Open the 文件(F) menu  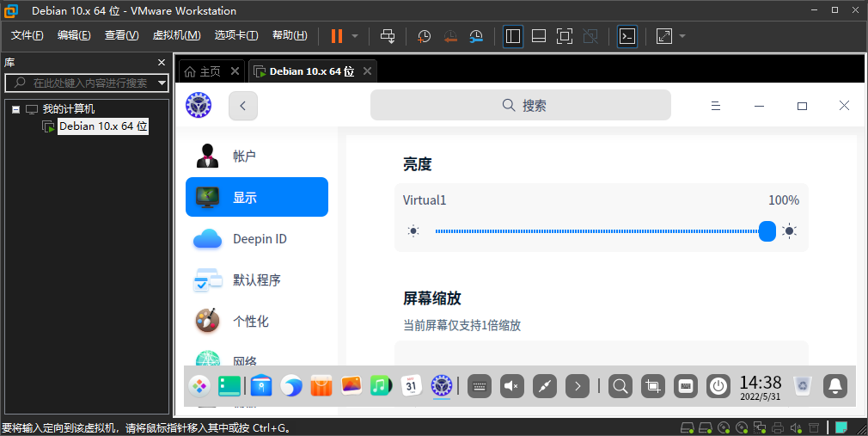[x=28, y=35]
